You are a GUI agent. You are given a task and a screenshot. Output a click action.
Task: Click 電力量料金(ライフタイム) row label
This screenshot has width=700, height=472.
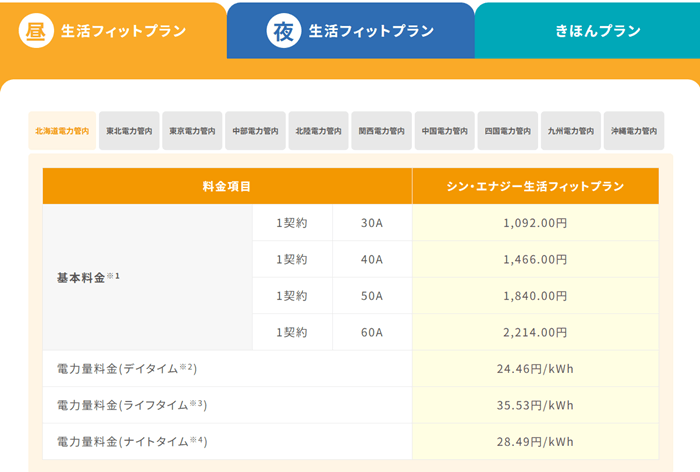click(x=227, y=405)
